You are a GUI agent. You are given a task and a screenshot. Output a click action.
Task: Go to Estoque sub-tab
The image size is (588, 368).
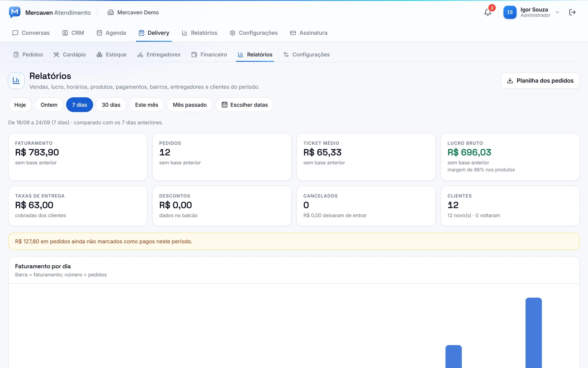click(x=111, y=54)
